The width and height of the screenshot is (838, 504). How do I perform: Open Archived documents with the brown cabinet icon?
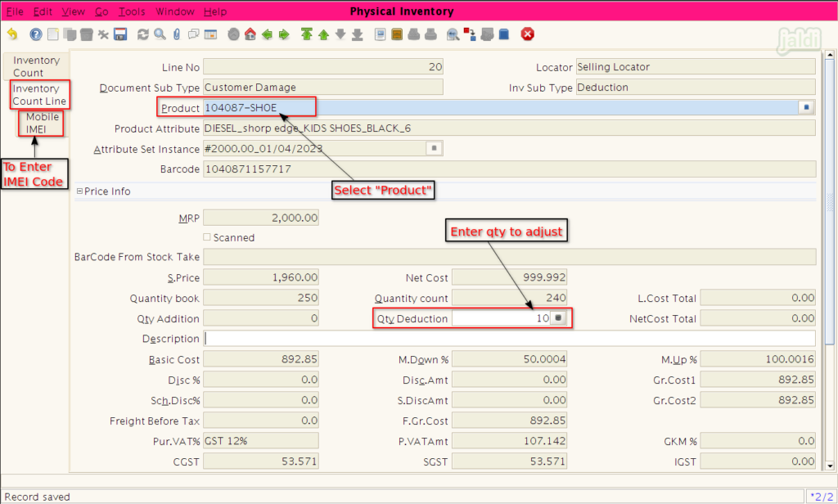tap(397, 34)
